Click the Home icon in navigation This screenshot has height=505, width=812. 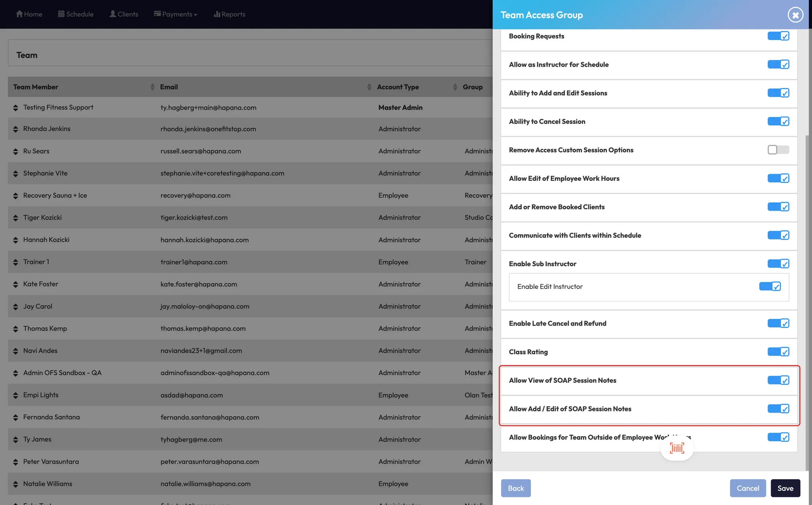click(x=19, y=14)
